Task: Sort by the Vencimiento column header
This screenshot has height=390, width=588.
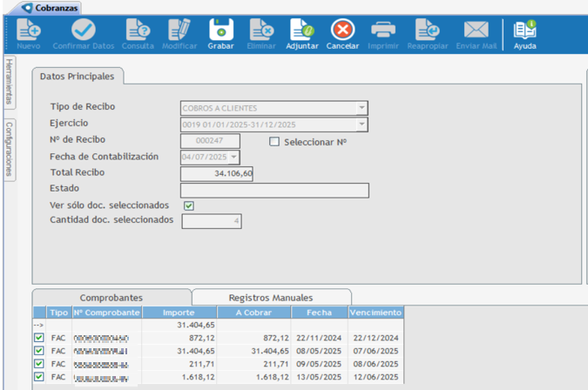Action: tap(375, 313)
